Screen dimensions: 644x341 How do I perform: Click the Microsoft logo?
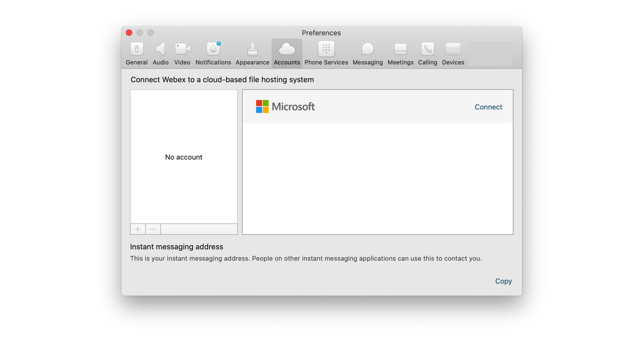(x=285, y=107)
